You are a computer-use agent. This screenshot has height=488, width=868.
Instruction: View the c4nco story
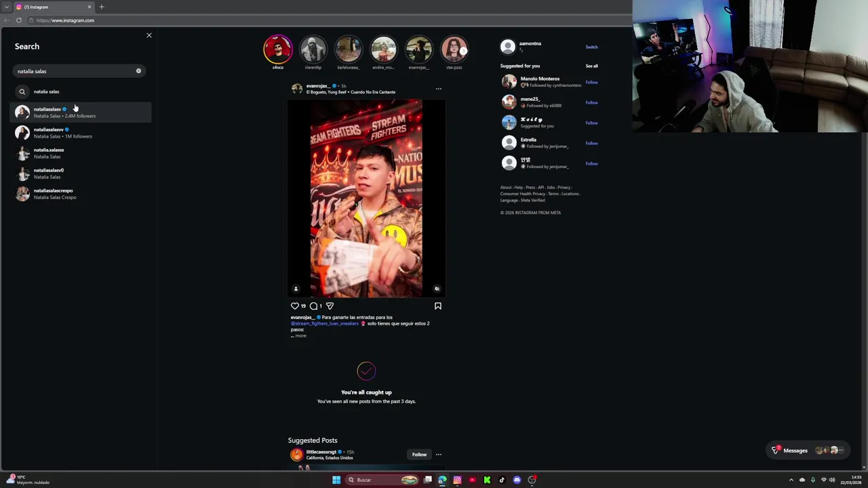click(x=278, y=49)
